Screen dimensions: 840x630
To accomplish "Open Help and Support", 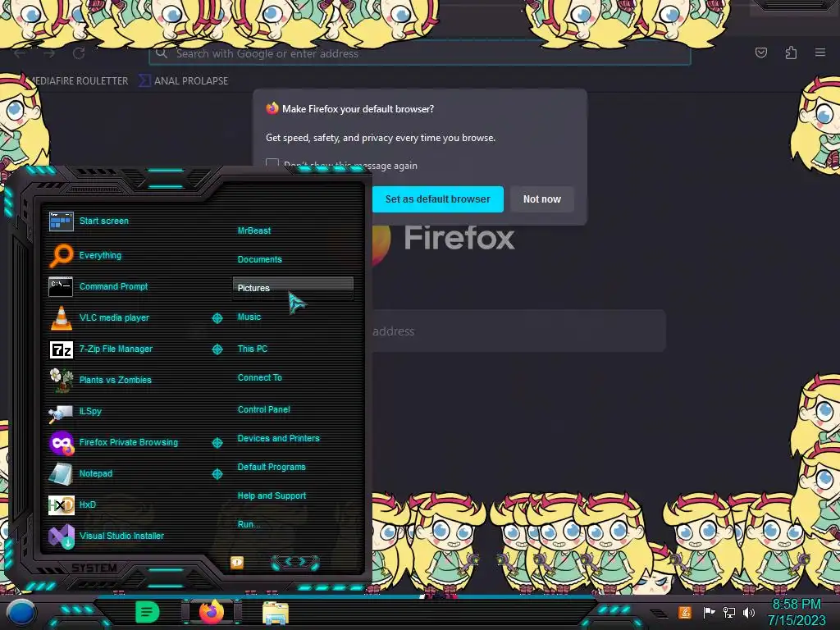I will 272,496.
